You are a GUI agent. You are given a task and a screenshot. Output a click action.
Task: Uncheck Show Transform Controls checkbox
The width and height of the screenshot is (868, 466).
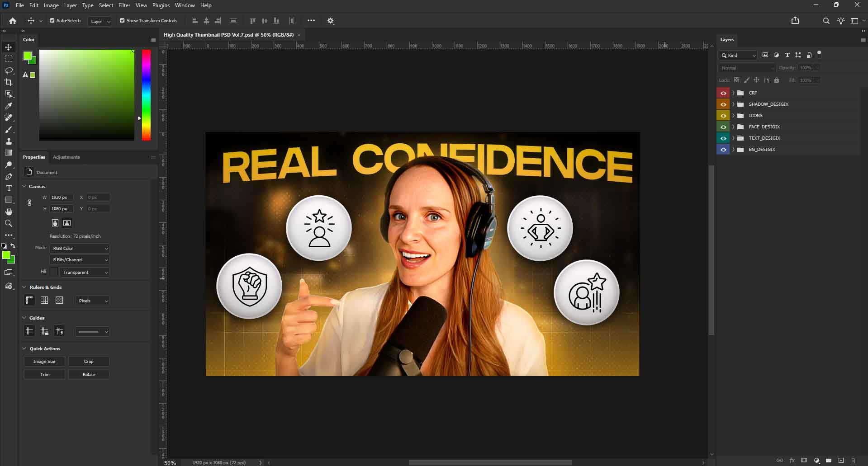pyautogui.click(x=122, y=21)
